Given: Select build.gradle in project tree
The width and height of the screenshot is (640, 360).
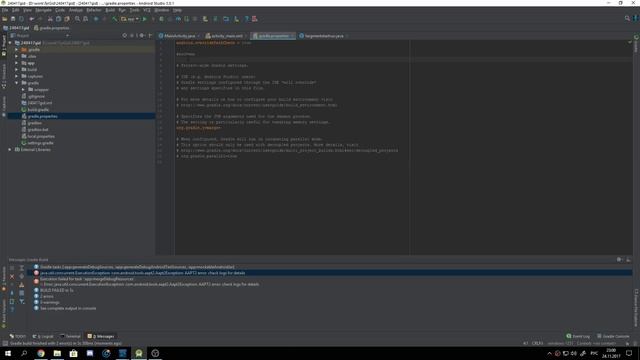Looking at the screenshot, I should tap(38, 109).
